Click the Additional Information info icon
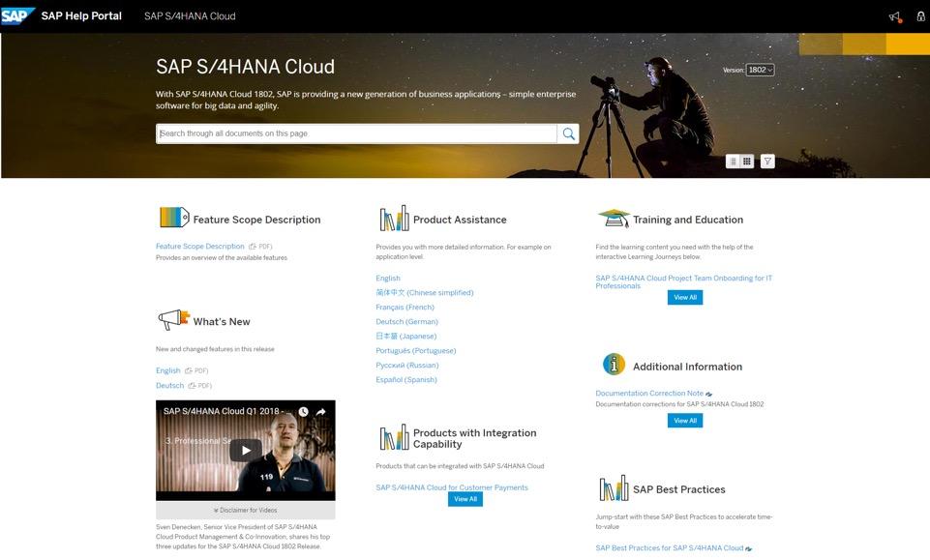The image size is (930, 560). click(614, 364)
